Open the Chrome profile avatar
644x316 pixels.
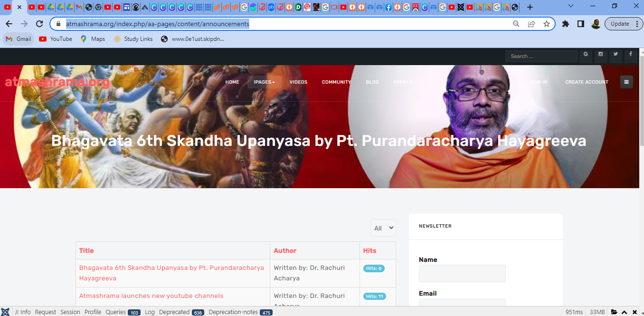click(596, 24)
